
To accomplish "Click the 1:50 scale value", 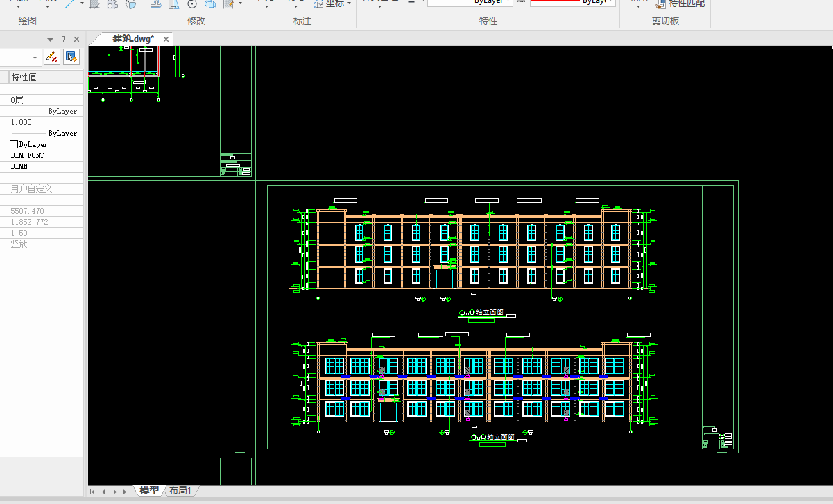I will coord(45,233).
